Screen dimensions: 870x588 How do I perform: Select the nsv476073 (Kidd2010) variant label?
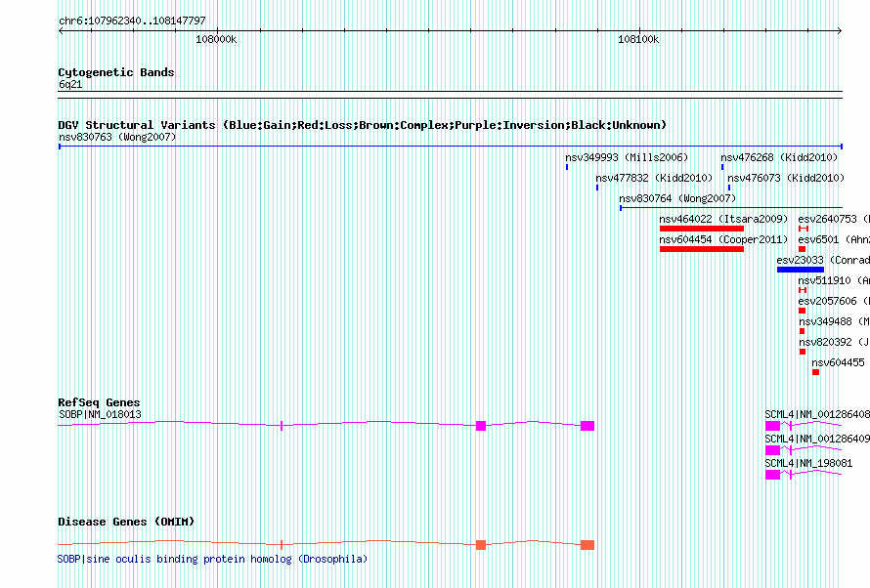point(786,178)
